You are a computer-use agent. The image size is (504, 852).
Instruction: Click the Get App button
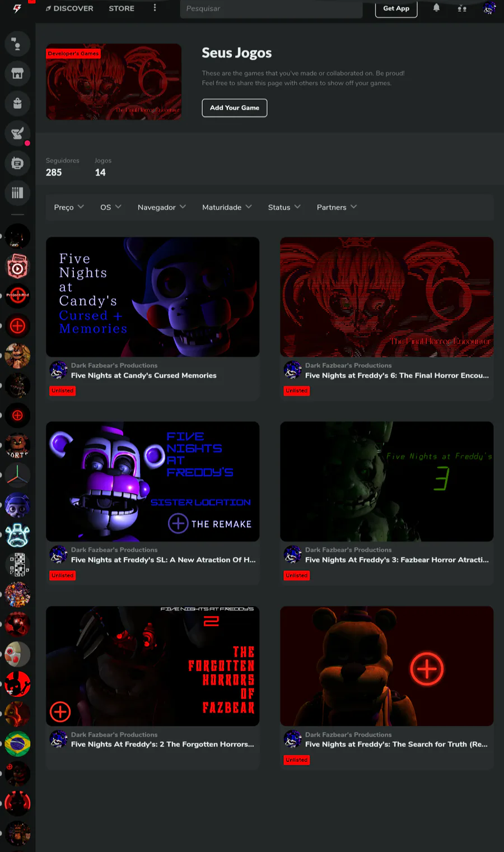pos(396,8)
